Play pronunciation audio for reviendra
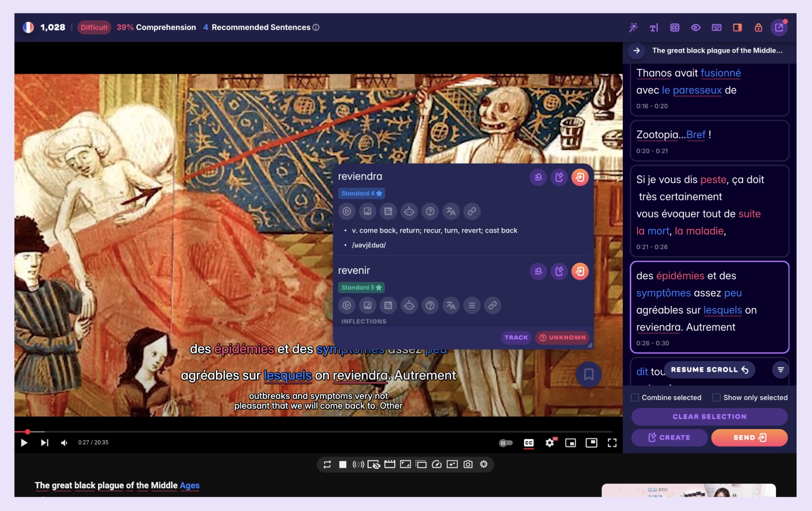The width and height of the screenshot is (812, 511). point(346,211)
